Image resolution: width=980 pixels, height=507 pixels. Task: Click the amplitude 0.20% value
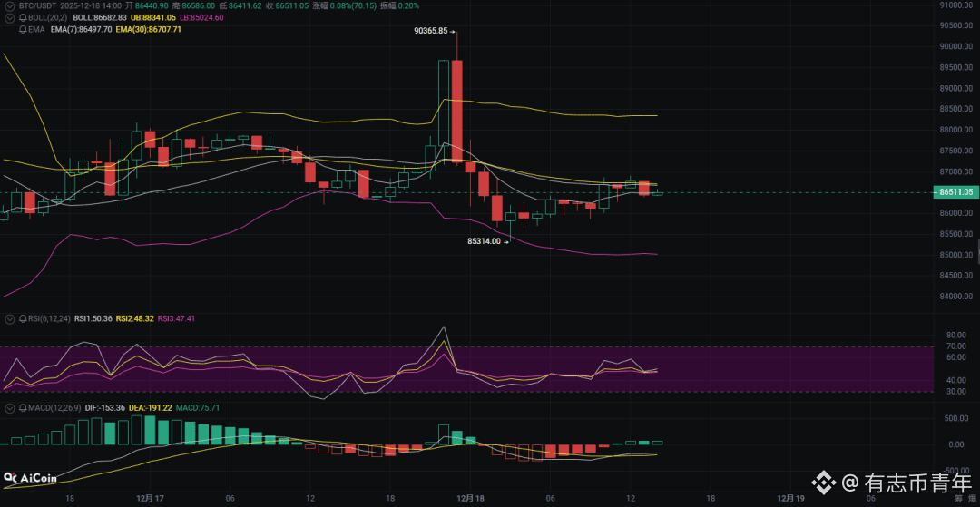[x=408, y=5]
